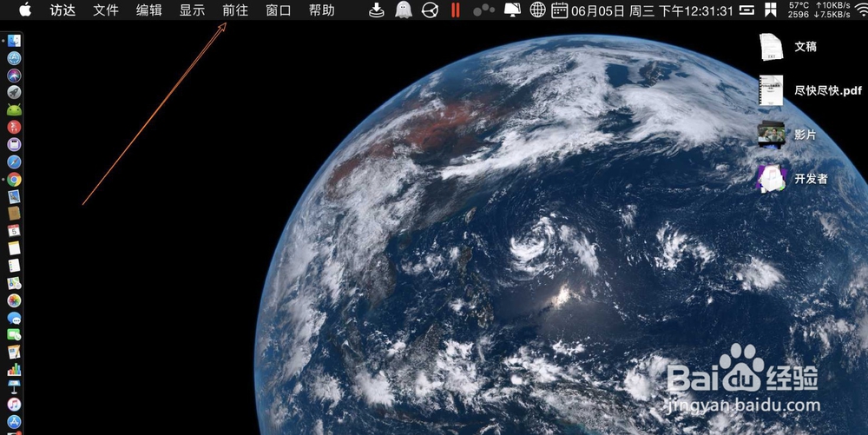The image size is (868, 435).
Task: Click the download tray icon in menu bar
Action: 377,10
